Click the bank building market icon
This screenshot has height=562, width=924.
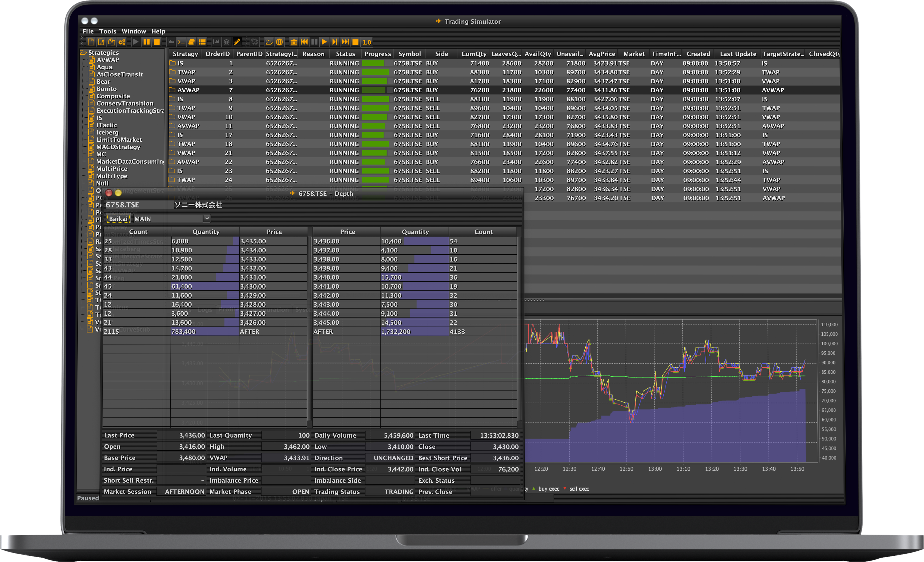pos(294,42)
